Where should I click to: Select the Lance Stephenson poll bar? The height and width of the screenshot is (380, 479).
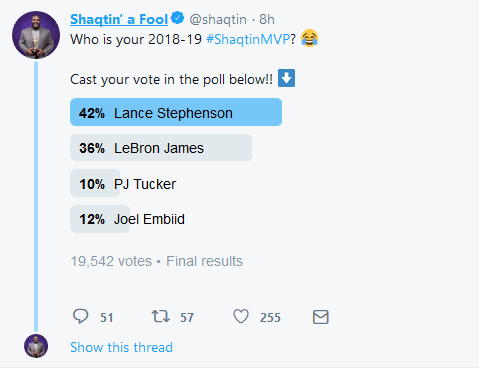(x=176, y=112)
